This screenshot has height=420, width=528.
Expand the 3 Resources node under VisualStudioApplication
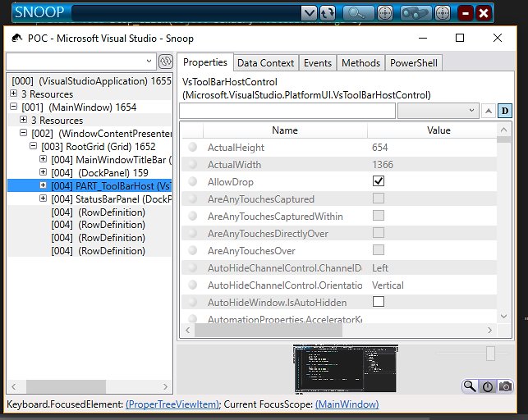point(13,94)
